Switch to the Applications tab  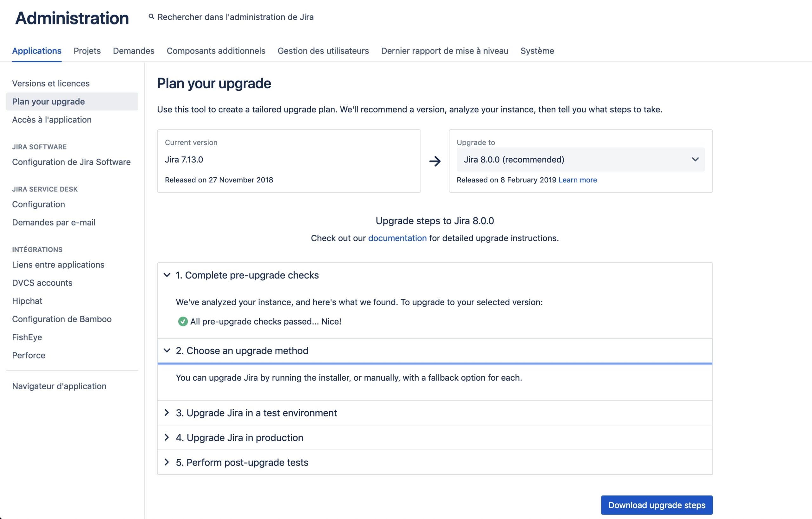click(37, 50)
